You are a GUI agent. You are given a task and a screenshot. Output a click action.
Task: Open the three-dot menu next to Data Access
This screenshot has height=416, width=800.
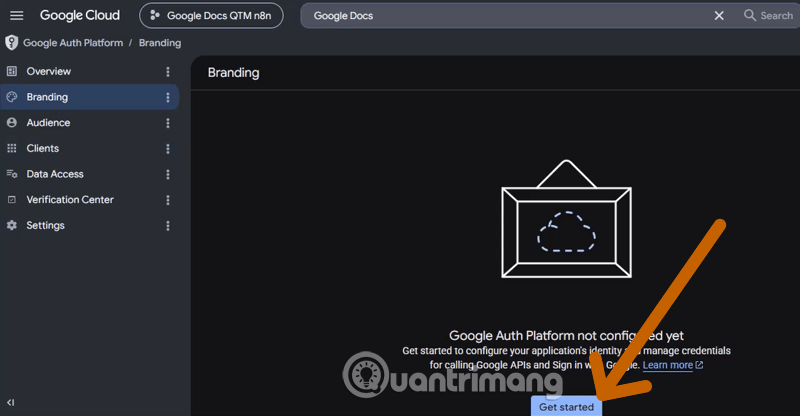(168, 174)
